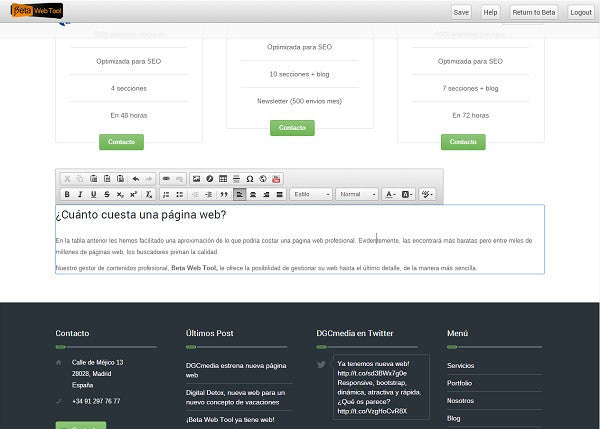Open Portfolio in the footer menu
This screenshot has height=429, width=600.
coord(460,383)
